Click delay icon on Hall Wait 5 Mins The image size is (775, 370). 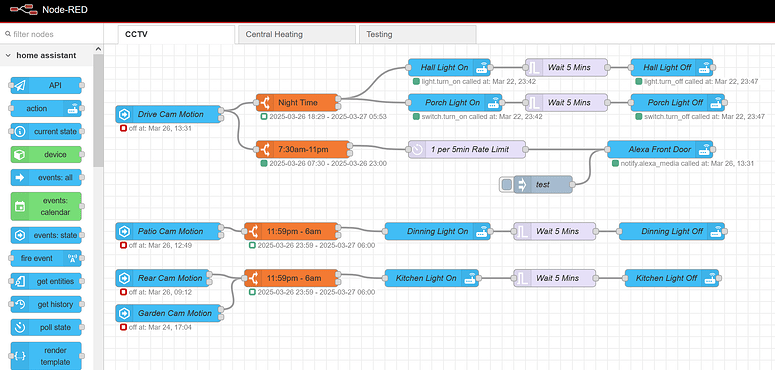(534, 68)
